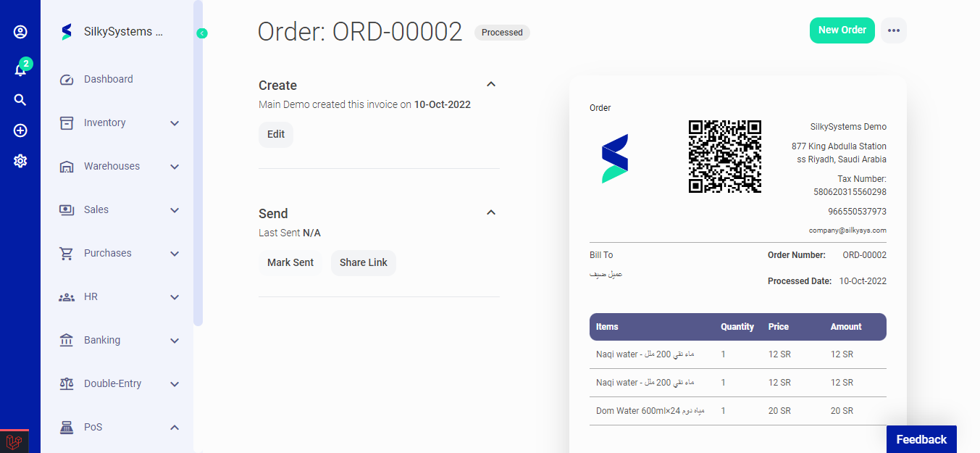Expand the Sales dropdown
980x453 pixels.
pyautogui.click(x=174, y=209)
